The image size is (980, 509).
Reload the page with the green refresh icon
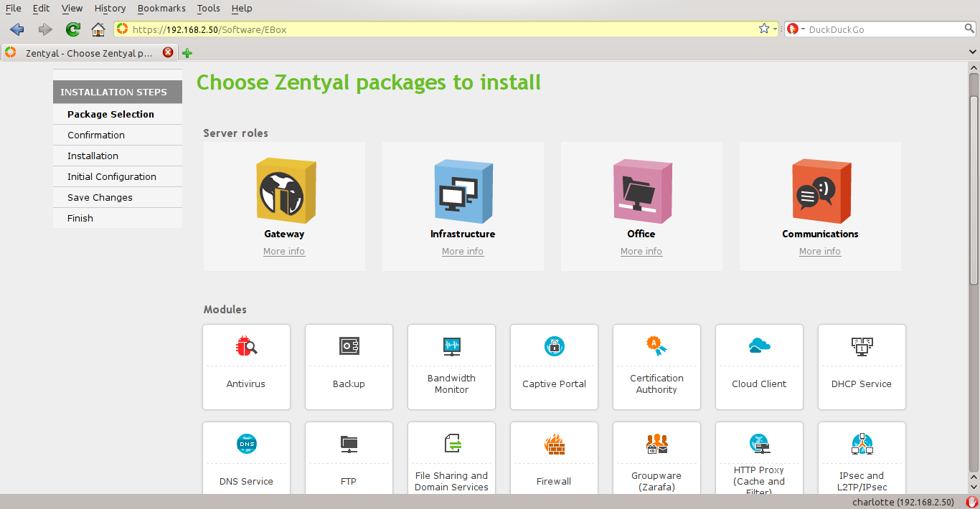tap(72, 29)
